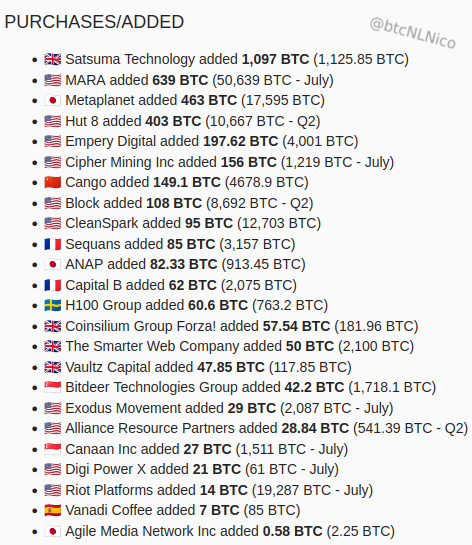The width and height of the screenshot is (472, 545).
Task: Click the Empery Digital entry text
Action: (212, 141)
